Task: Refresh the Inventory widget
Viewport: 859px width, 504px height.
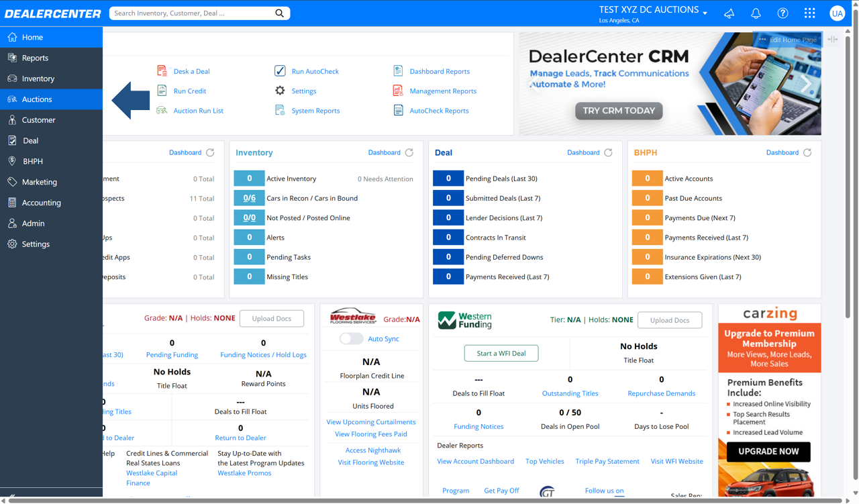Action: 409,152
